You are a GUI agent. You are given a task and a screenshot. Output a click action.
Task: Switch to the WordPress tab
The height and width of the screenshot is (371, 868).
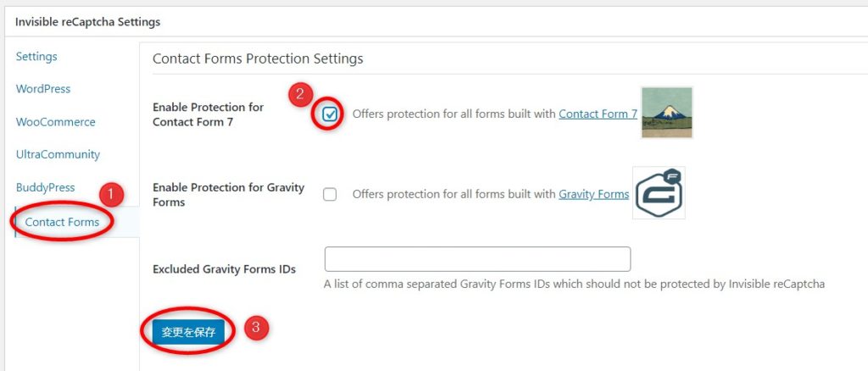43,89
